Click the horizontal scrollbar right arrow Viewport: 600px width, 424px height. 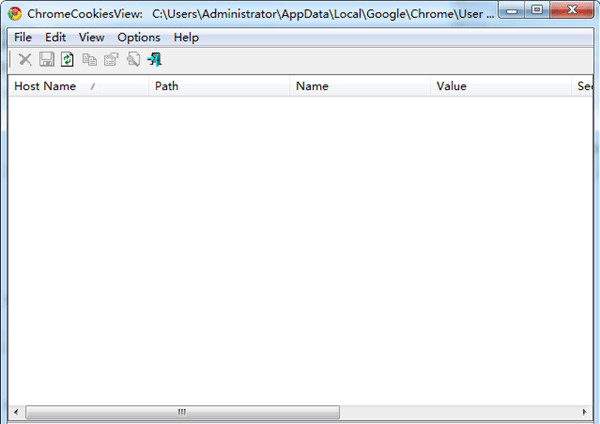coord(584,412)
